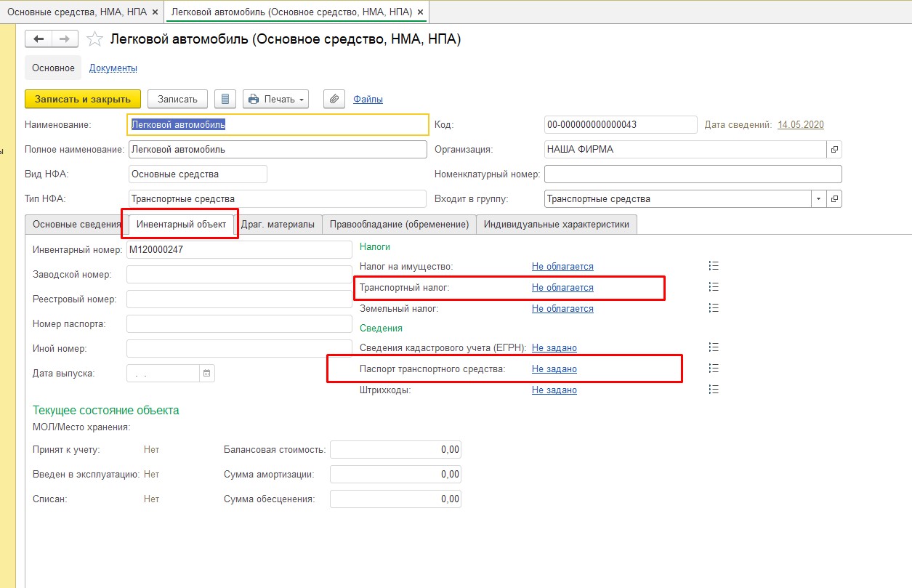The image size is (912, 588).
Task: Click the Тип НФА field
Action: tap(278, 198)
